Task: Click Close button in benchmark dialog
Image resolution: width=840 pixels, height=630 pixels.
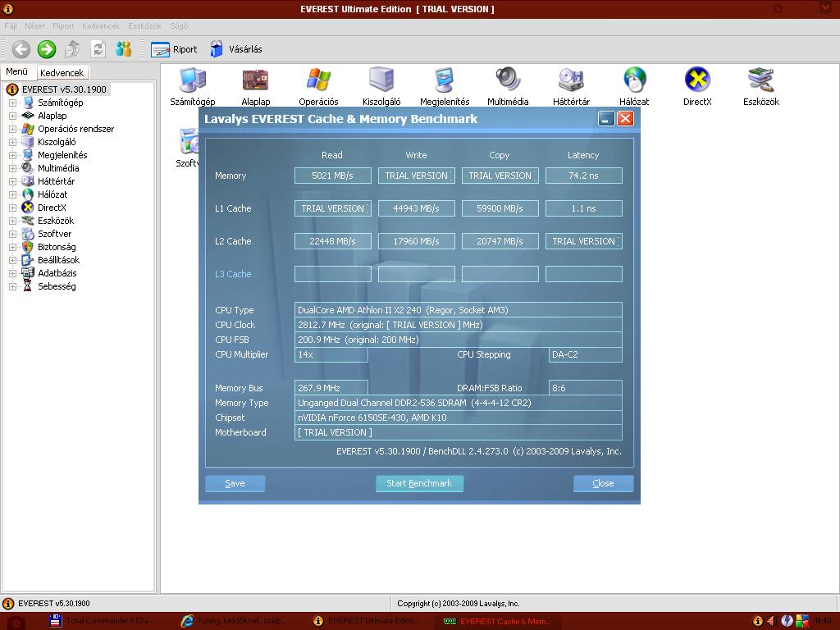Action: (603, 483)
